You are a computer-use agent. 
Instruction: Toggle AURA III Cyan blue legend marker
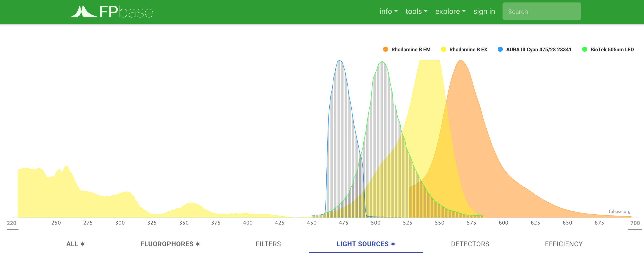[x=500, y=49]
